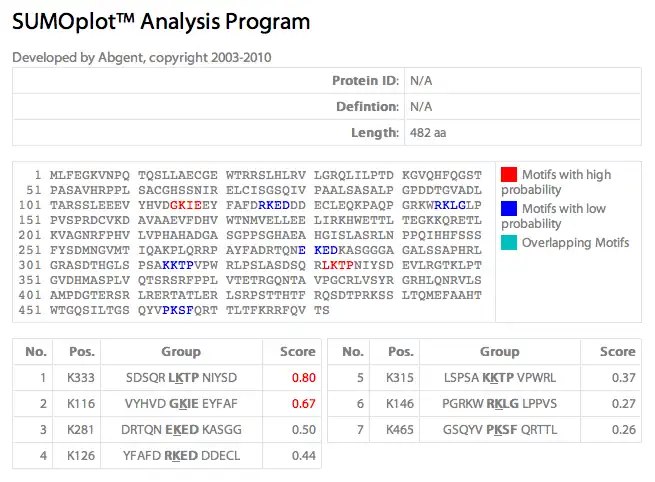This screenshot has height=482, width=655.
Task: Click the red high probability motif swatch
Action: 508,175
